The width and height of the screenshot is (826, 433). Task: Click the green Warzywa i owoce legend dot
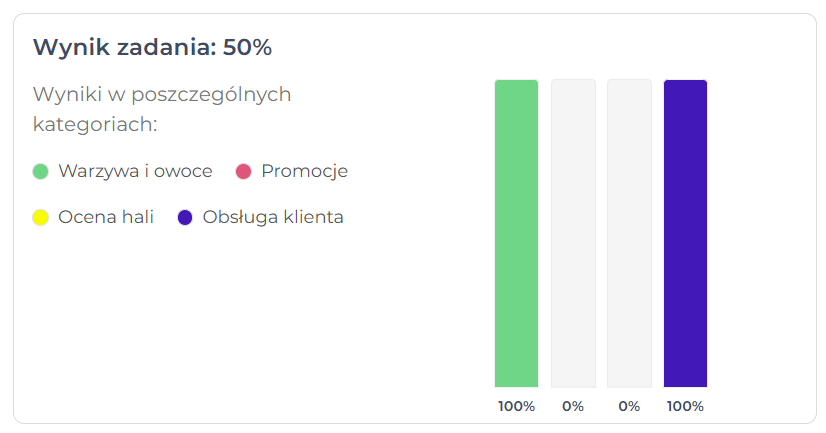(x=40, y=171)
